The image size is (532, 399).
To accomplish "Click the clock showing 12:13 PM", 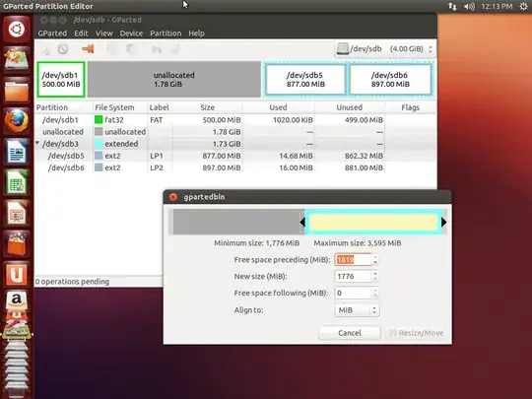I will (497, 7).
